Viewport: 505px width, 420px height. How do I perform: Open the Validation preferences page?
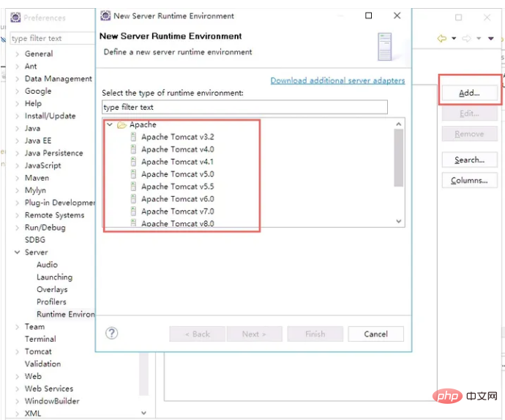pos(42,364)
